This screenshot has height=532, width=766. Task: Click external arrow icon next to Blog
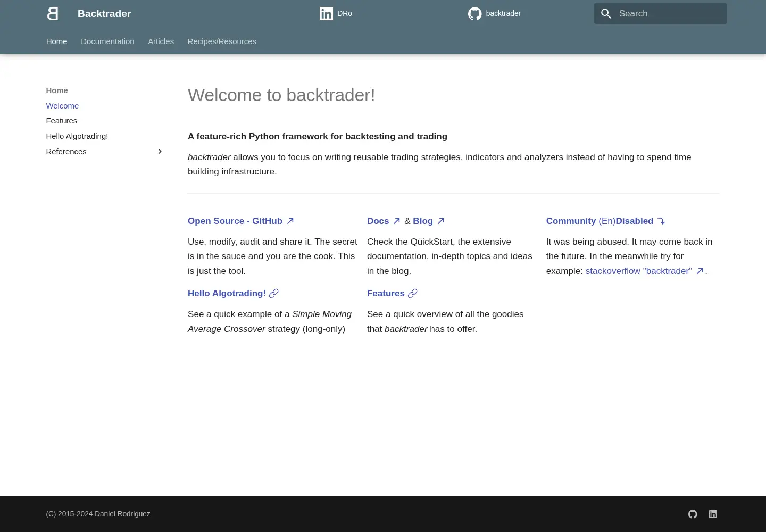441,221
